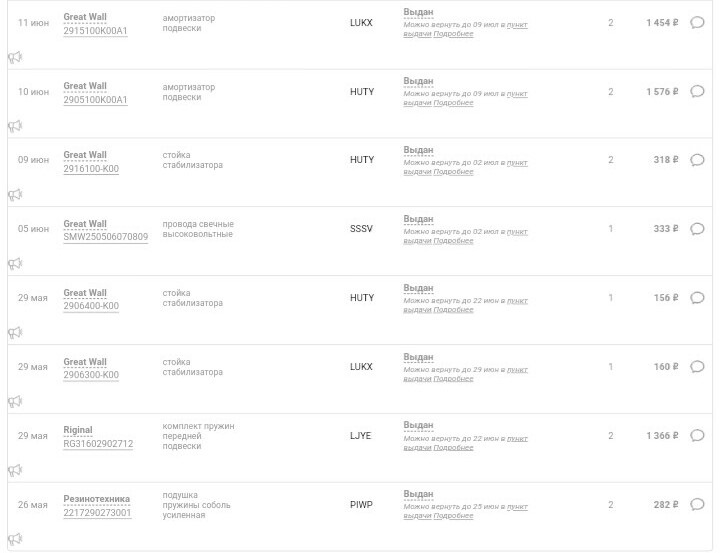This screenshot has width=720, height=553.
Task: Click megaphone icon under the 26 мая order
Action: 15,539
